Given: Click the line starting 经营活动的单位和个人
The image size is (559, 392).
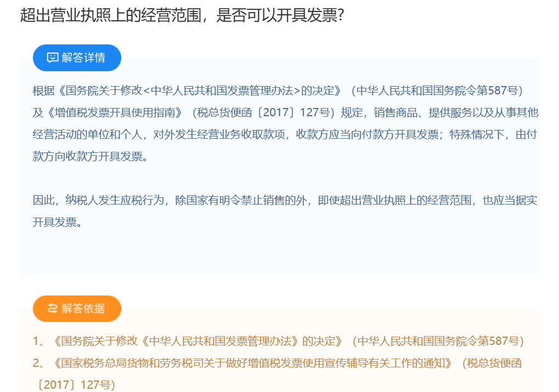Looking at the screenshot, I should click(285, 134).
